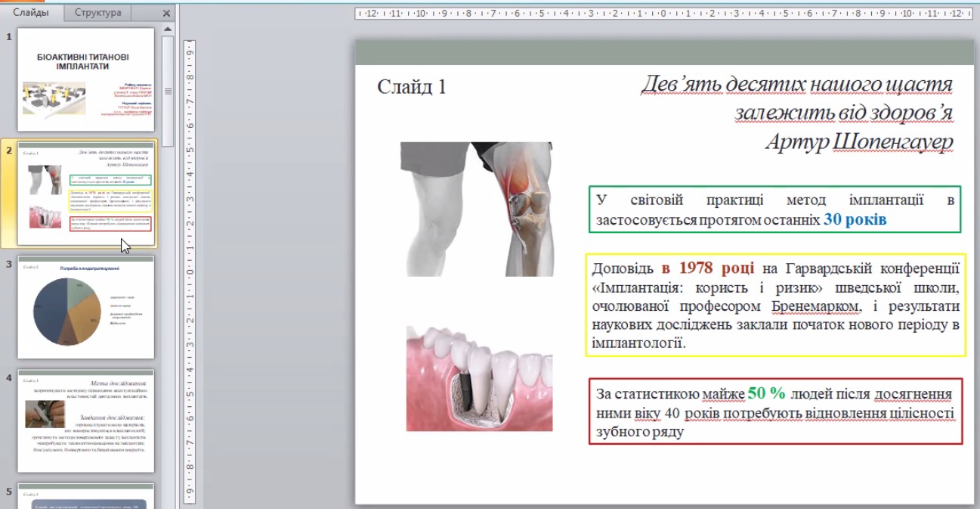Select the knee implant image

click(476, 209)
